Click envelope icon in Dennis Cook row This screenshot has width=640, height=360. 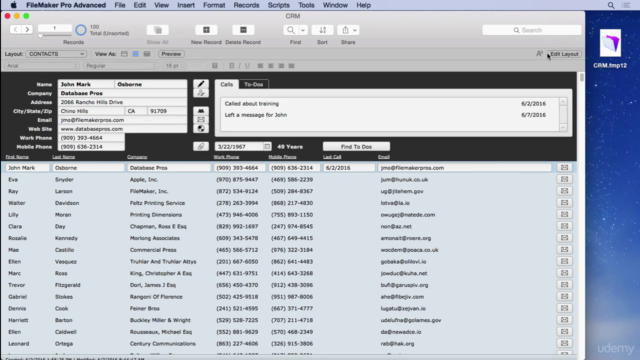coord(564,308)
